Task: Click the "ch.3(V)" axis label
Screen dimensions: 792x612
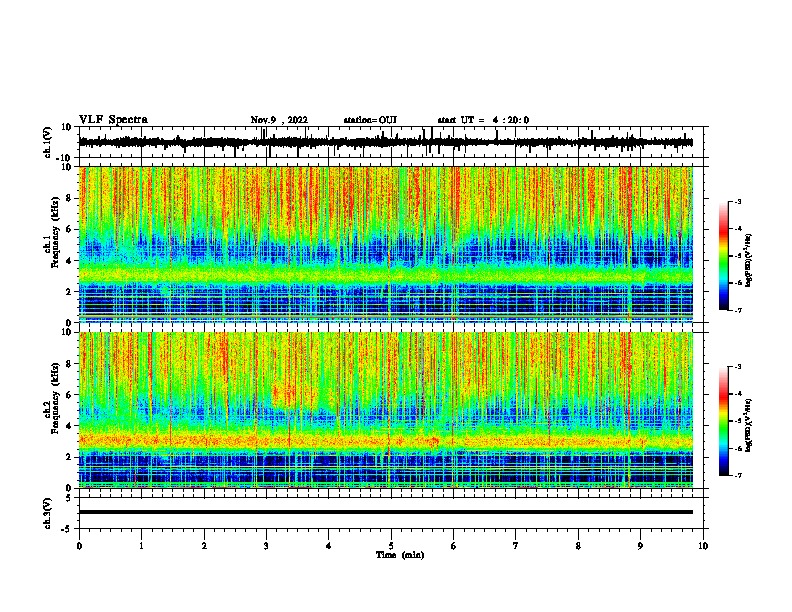Action: [x=48, y=513]
